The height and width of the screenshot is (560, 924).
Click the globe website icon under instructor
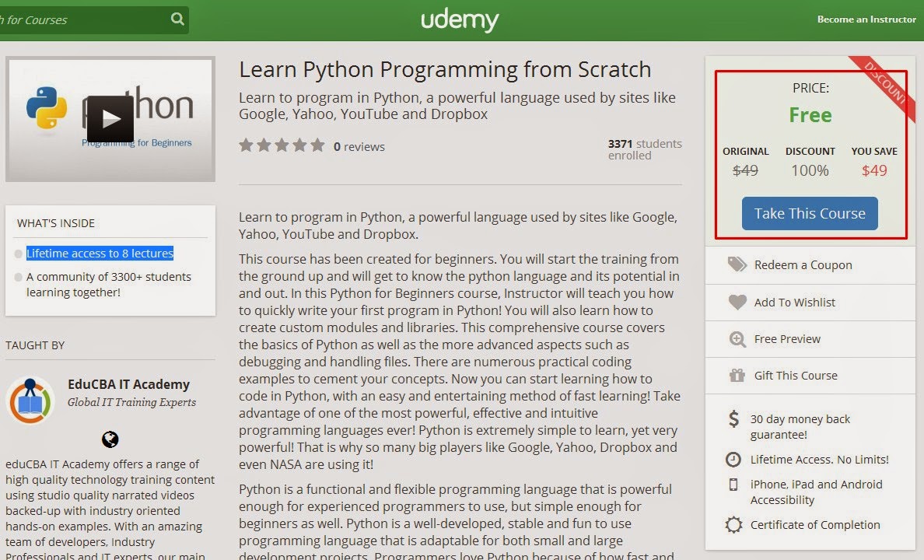110,439
